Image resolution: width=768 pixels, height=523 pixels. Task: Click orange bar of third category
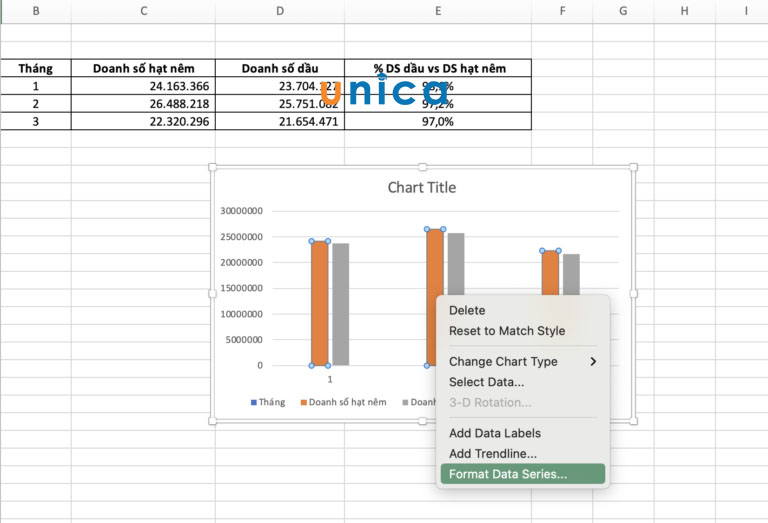[x=550, y=273]
